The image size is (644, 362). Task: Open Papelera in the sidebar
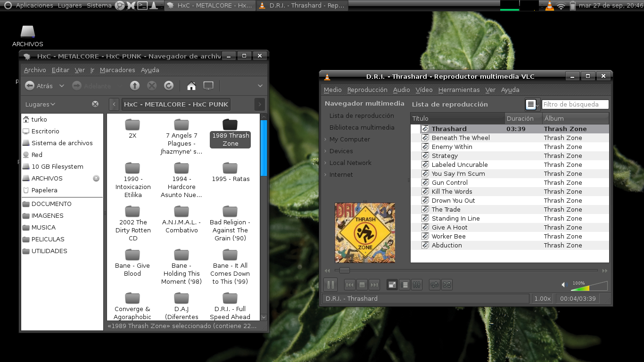44,190
